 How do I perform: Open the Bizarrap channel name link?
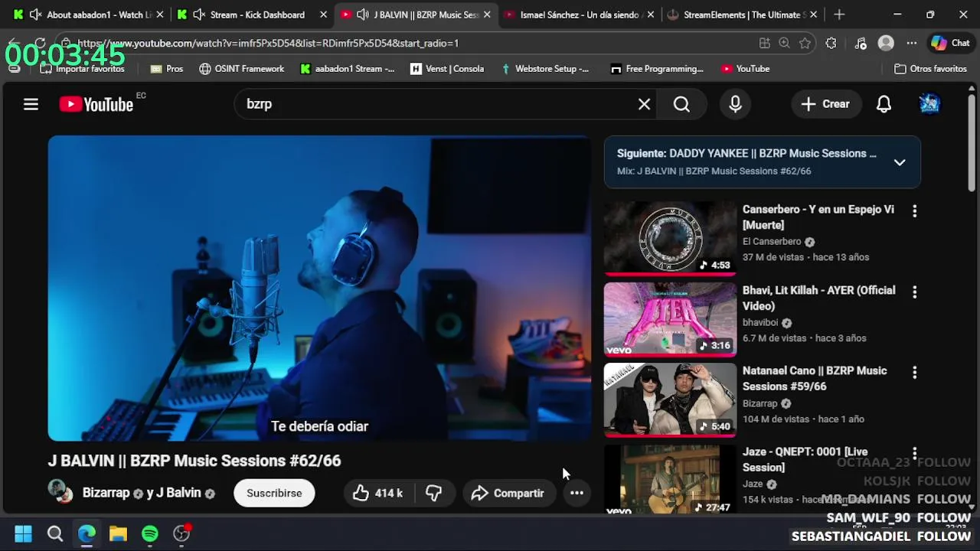(x=106, y=494)
